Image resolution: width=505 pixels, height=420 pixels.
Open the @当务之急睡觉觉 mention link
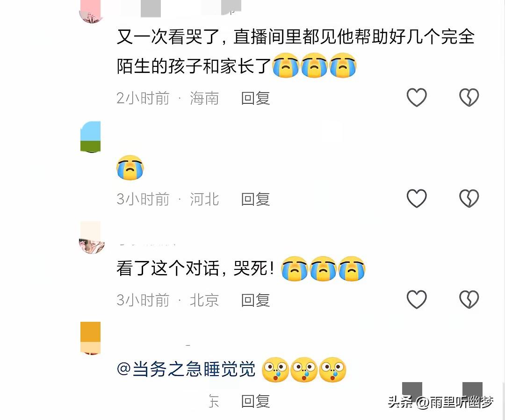click(186, 369)
